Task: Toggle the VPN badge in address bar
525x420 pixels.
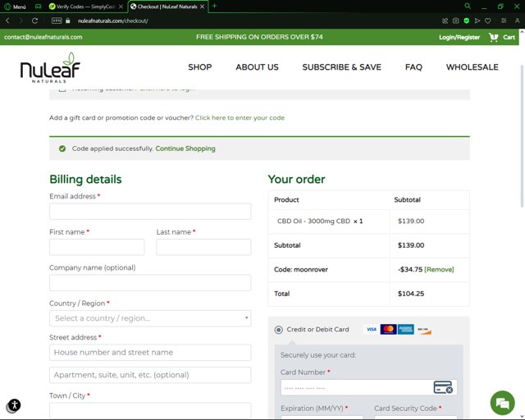Action: [57, 21]
